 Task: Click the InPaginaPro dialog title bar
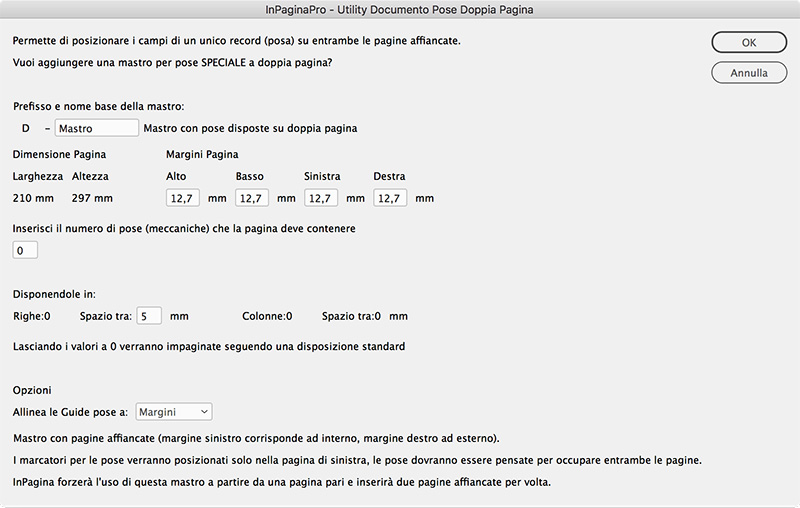pyautogui.click(x=400, y=9)
